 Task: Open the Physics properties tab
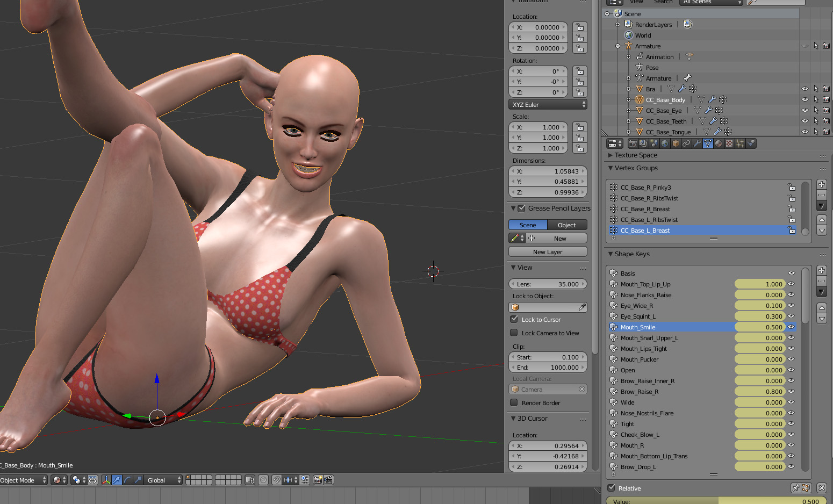751,143
